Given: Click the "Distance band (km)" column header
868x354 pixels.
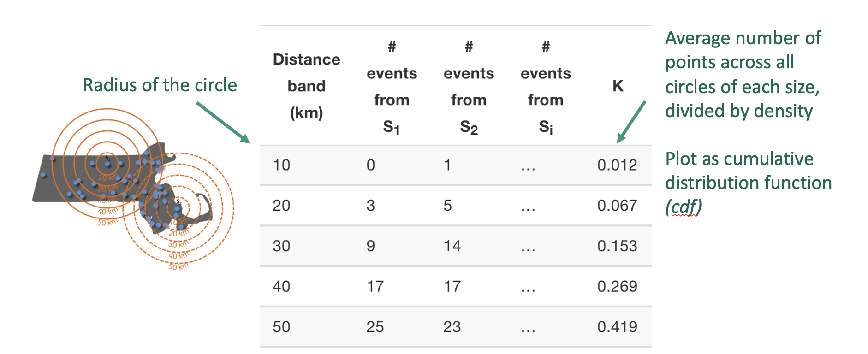Looking at the screenshot, I should tap(306, 86).
